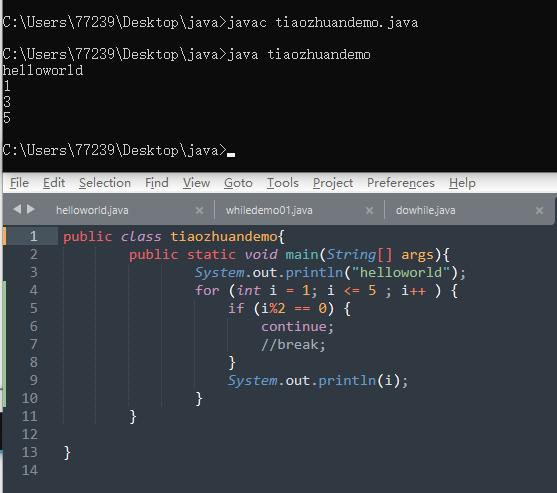Switch to the helloworld.java tab
The height and width of the screenshot is (493, 557).
92,210
